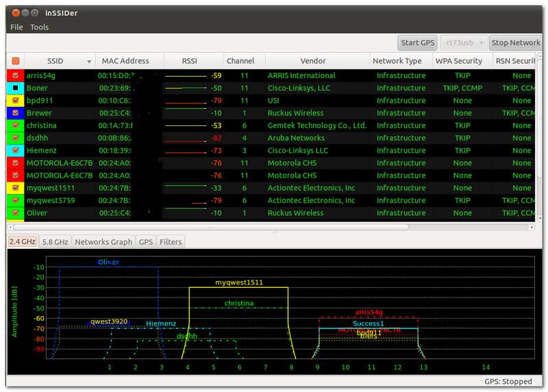The width and height of the screenshot is (548, 392).
Task: Switch to the 5.8 GHz tab
Action: (x=55, y=242)
